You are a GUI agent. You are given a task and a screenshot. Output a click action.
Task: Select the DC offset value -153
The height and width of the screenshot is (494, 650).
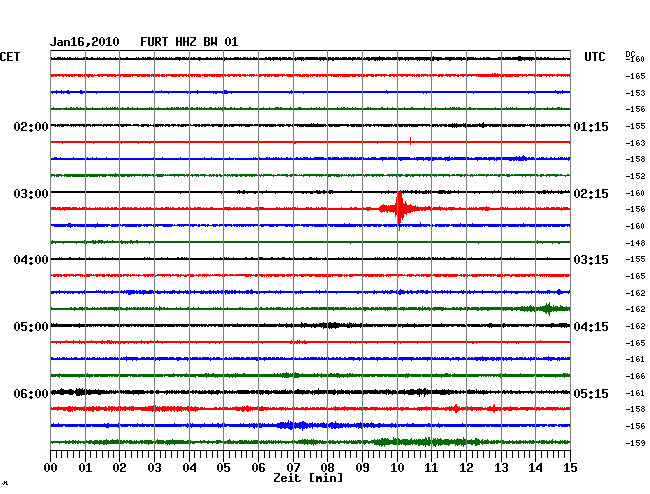tap(635, 93)
